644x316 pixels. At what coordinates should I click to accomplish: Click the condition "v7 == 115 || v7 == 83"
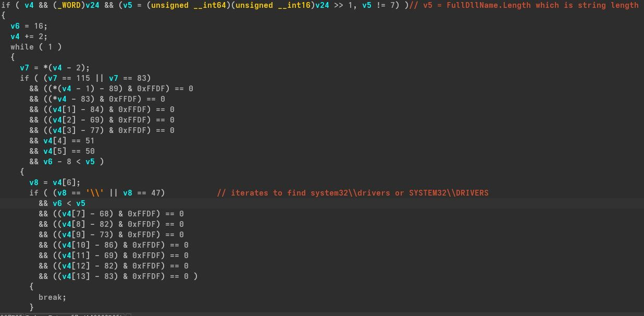point(97,78)
